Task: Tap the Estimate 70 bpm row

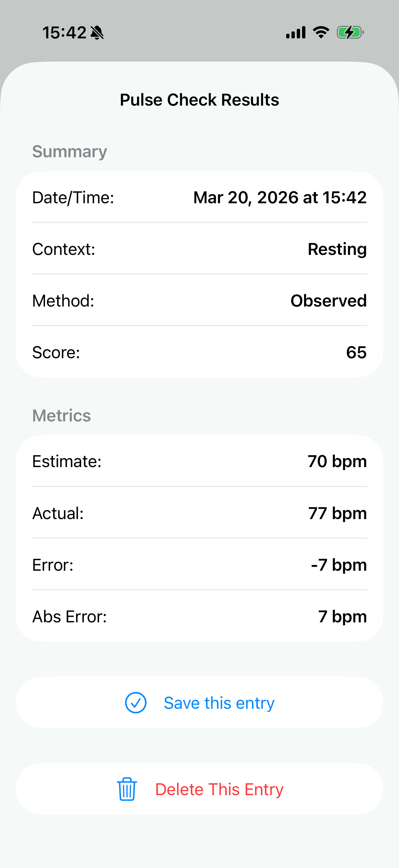Action: pyautogui.click(x=199, y=461)
